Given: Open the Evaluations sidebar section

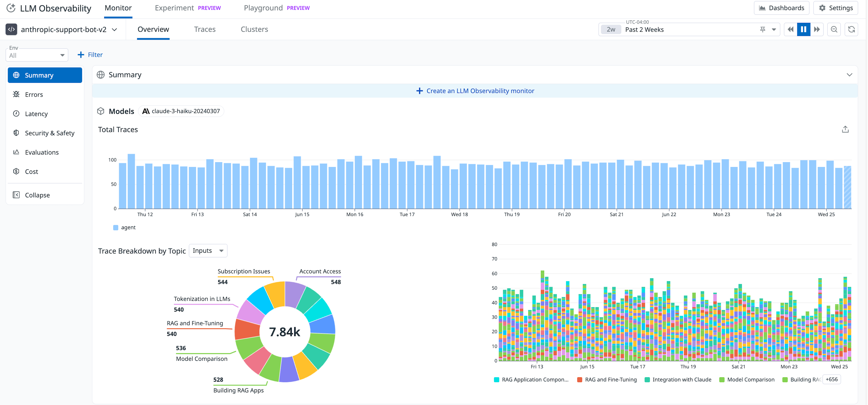Looking at the screenshot, I should [x=41, y=152].
